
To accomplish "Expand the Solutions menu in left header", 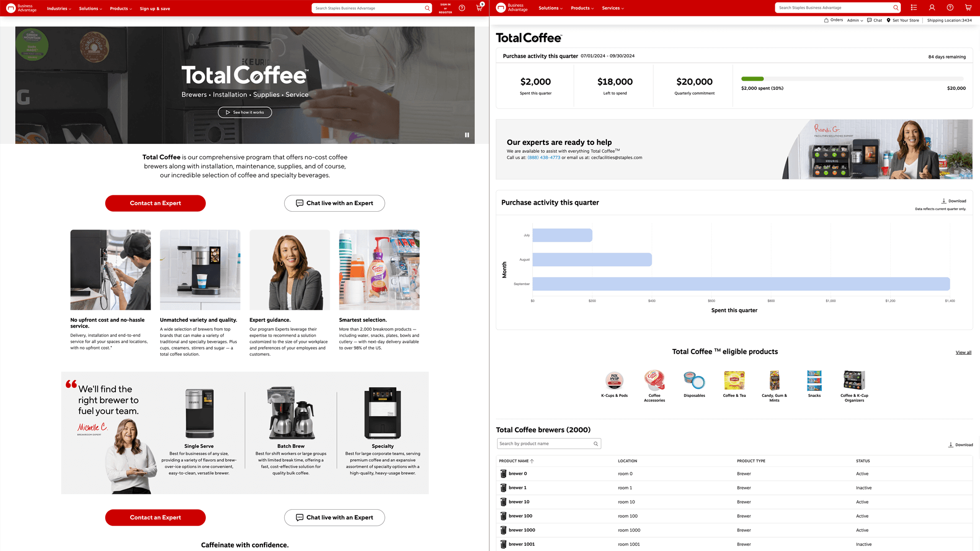I will tap(90, 9).
